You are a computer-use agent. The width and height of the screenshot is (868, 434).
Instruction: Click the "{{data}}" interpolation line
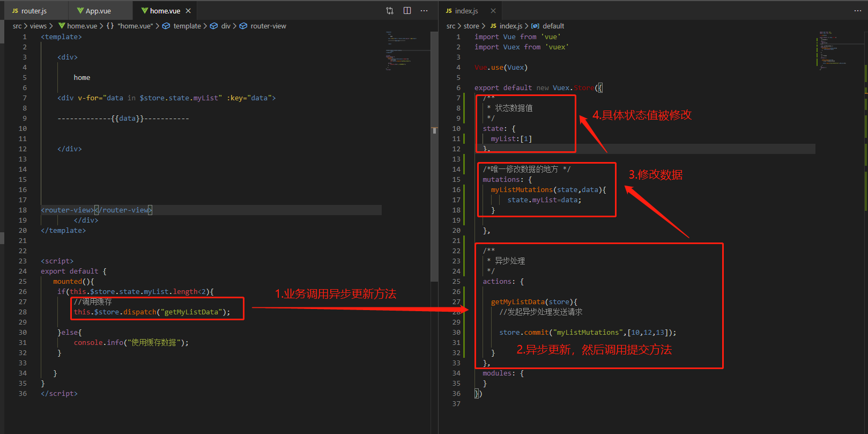coord(123,119)
